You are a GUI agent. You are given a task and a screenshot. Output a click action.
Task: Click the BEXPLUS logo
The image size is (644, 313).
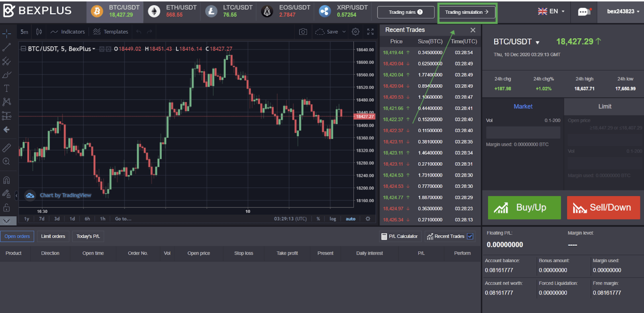[37, 11]
